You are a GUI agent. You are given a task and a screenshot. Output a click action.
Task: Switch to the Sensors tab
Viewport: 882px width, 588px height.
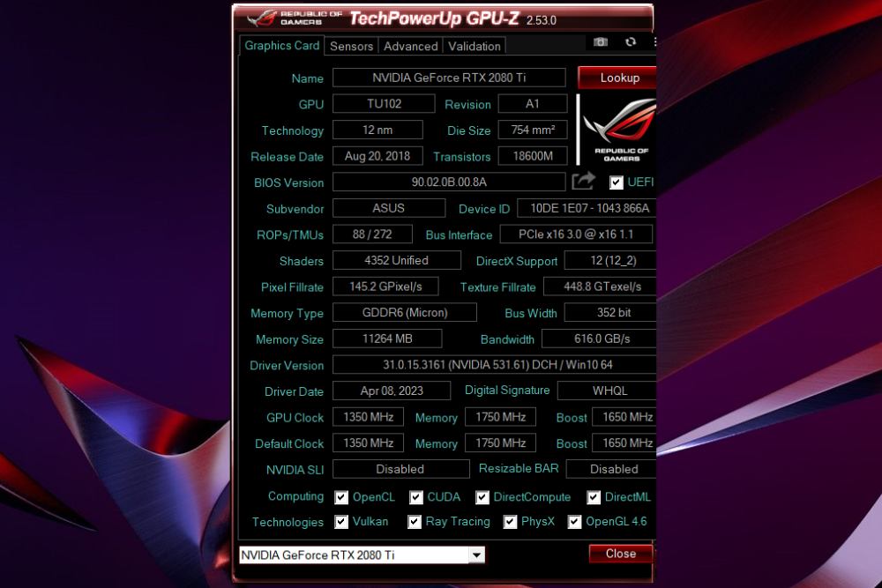tap(351, 46)
